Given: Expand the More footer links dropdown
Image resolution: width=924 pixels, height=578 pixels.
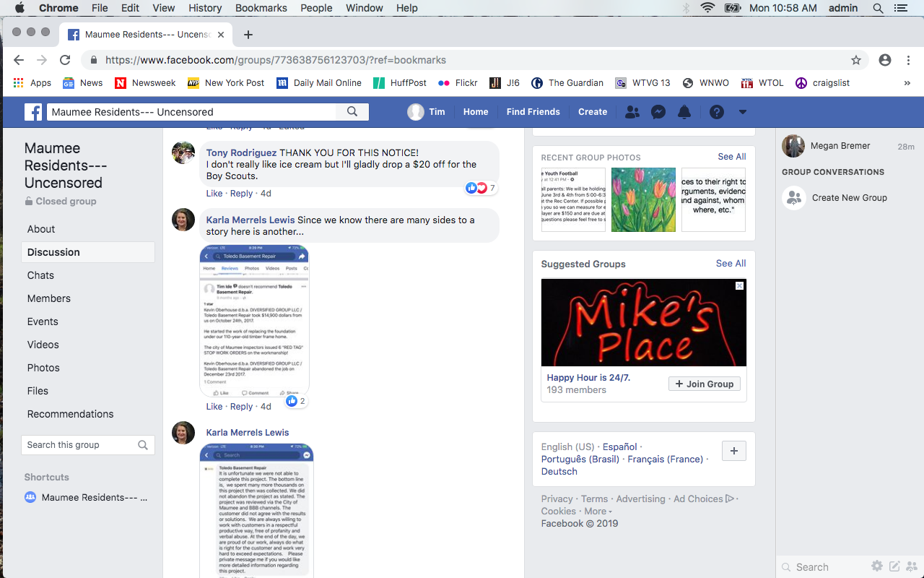Looking at the screenshot, I should [598, 512].
